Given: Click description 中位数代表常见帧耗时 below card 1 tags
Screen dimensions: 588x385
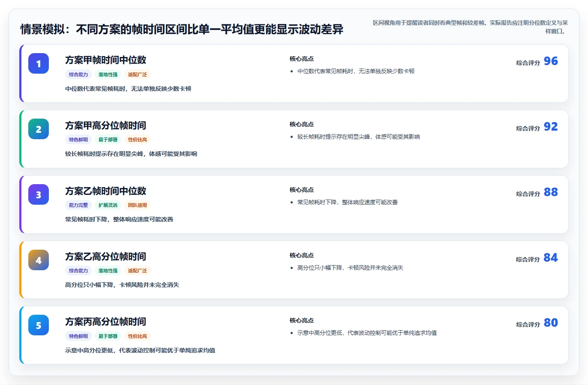Looking at the screenshot, I should click(128, 89).
